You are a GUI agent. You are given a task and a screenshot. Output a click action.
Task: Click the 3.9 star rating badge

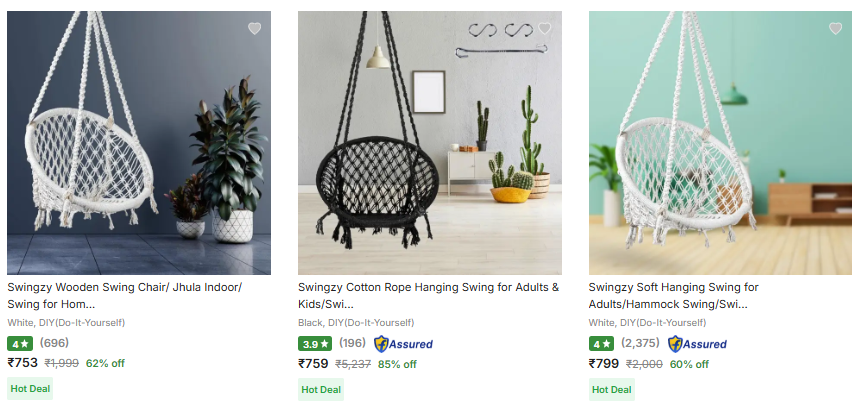coord(314,343)
